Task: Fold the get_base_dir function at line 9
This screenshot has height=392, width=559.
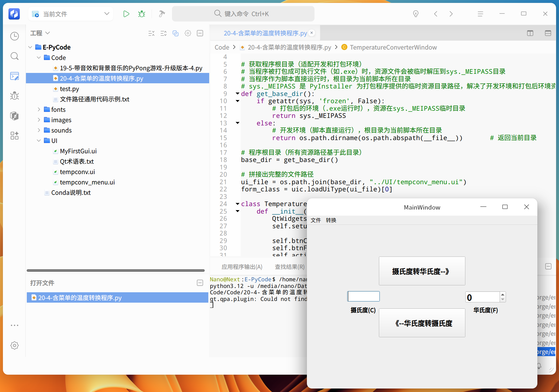Action: coord(237,94)
